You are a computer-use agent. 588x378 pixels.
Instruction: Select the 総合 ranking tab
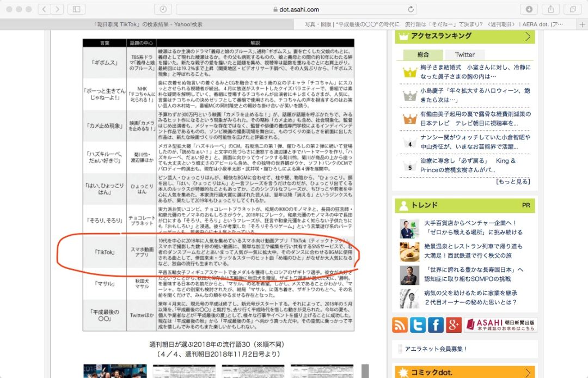(x=422, y=54)
